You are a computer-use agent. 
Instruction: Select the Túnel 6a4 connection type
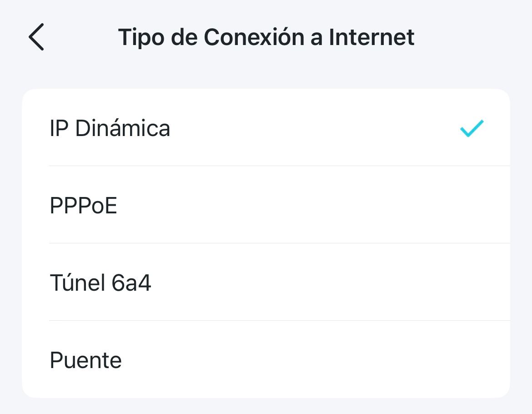pyautogui.click(x=266, y=283)
